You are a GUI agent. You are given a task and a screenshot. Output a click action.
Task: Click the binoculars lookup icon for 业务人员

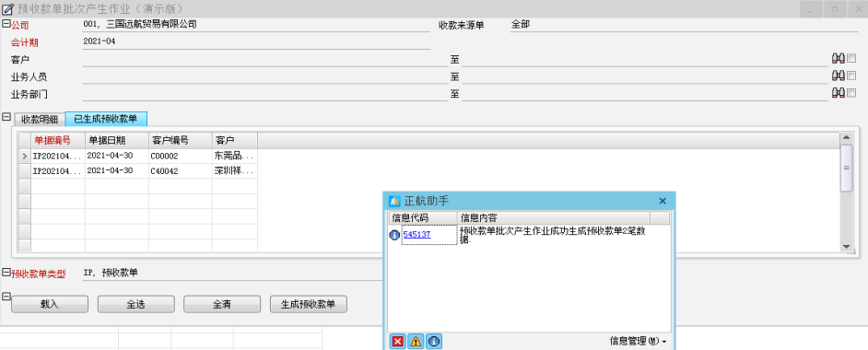(x=839, y=76)
